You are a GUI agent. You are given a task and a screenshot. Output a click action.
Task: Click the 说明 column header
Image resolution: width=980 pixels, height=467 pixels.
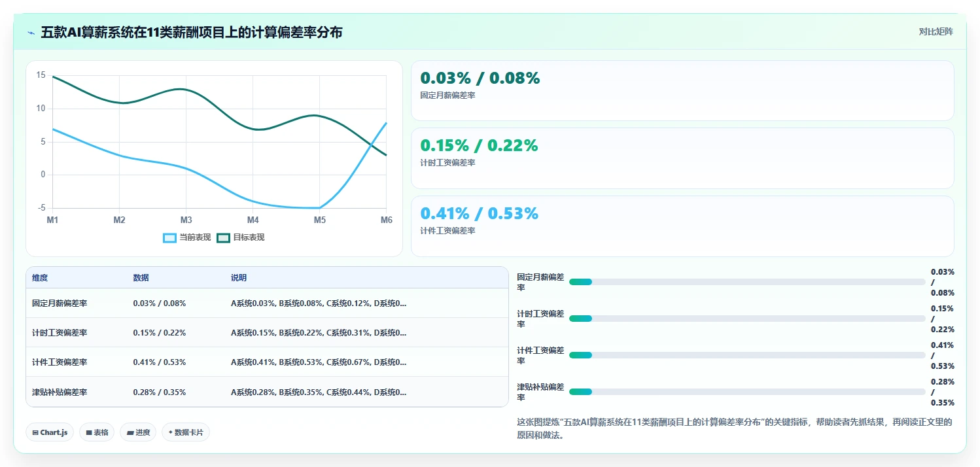239,278
